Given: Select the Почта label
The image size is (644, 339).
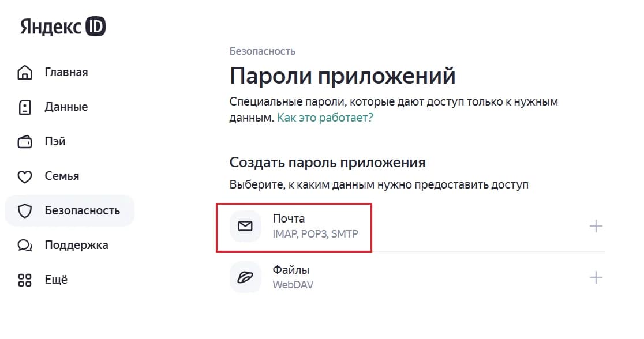Looking at the screenshot, I should coord(289,219).
